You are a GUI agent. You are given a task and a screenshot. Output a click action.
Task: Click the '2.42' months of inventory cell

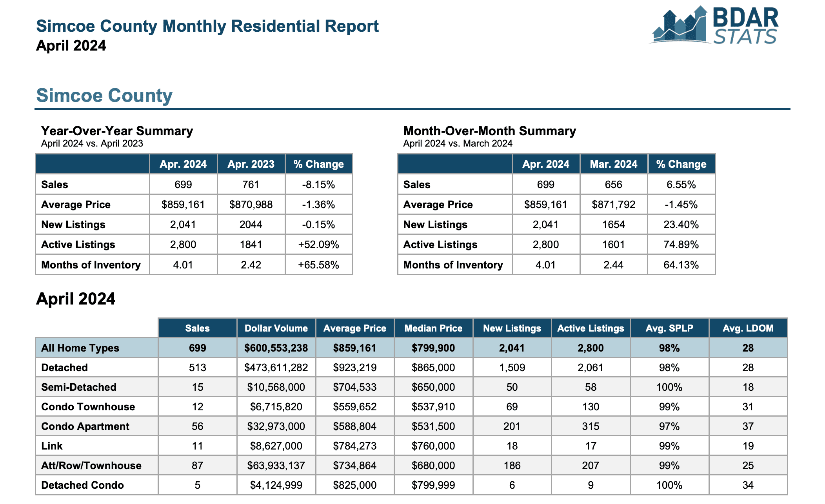coord(251,265)
